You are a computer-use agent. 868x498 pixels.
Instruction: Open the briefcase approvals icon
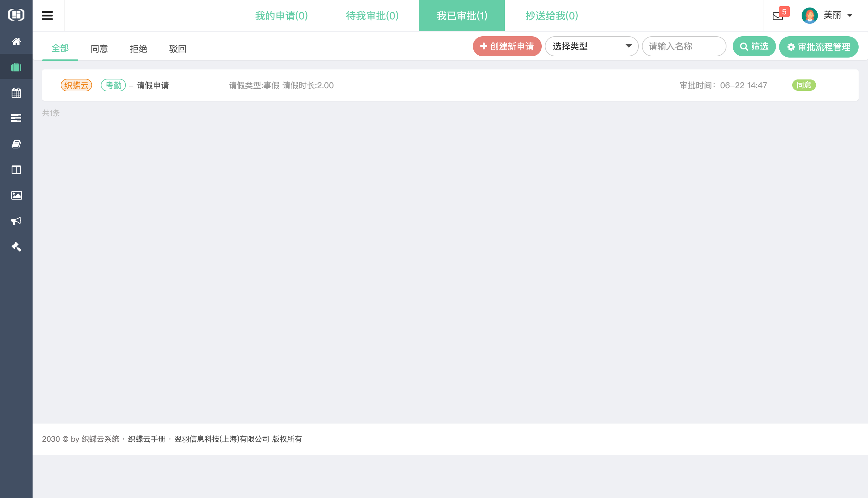pyautogui.click(x=16, y=67)
